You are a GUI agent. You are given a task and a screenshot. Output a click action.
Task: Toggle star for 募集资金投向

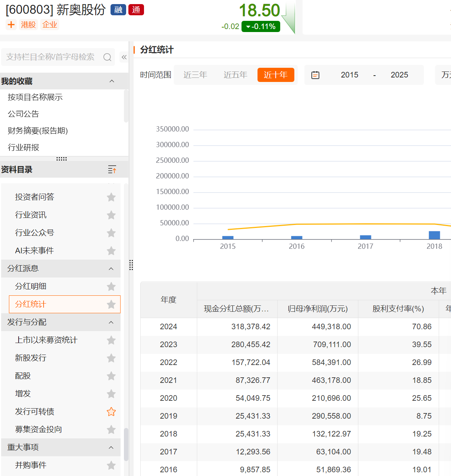pyautogui.click(x=111, y=429)
